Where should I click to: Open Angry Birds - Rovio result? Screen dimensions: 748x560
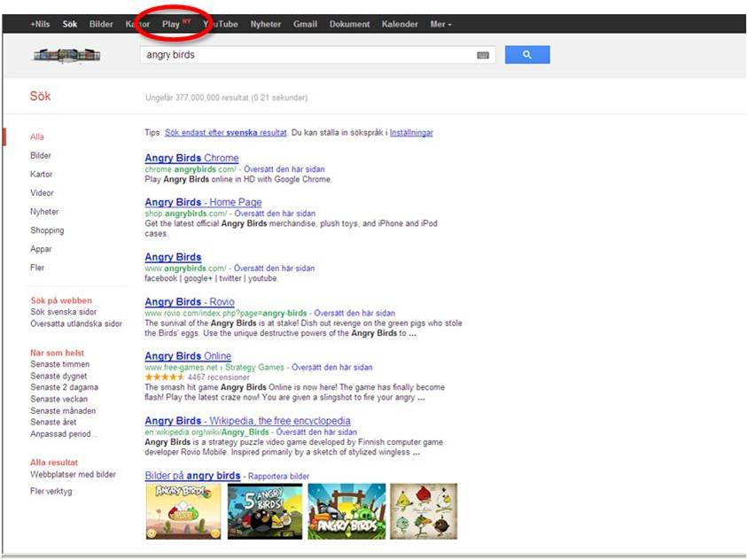point(190,302)
